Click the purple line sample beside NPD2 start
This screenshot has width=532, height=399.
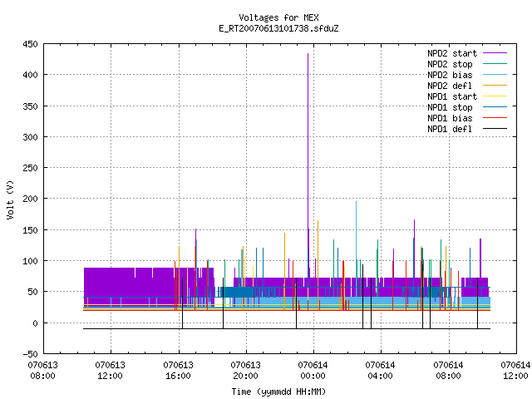(x=495, y=53)
